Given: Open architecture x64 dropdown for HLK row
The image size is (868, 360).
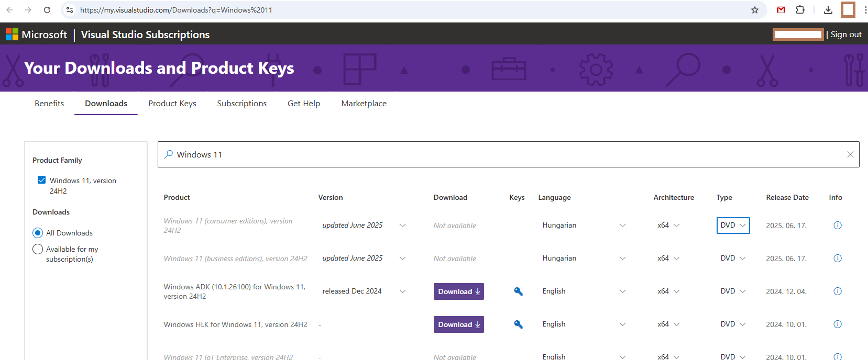Looking at the screenshot, I should click(x=668, y=324).
